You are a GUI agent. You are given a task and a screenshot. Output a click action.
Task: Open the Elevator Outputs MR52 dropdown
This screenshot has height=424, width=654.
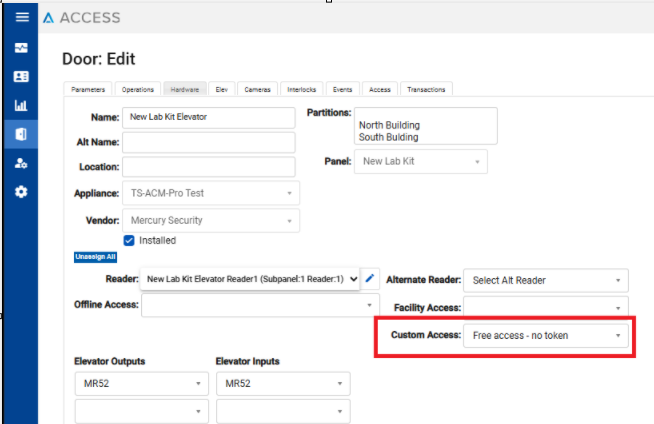(142, 384)
